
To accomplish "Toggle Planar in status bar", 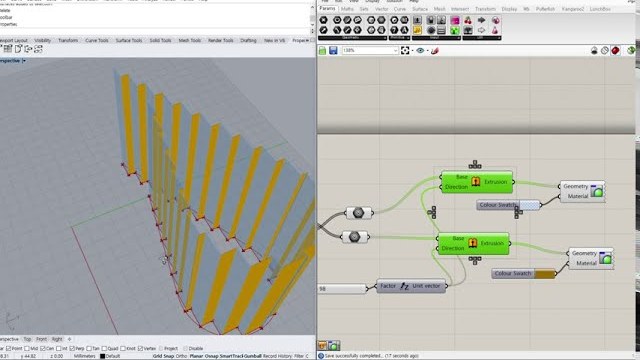I will point(196,356).
